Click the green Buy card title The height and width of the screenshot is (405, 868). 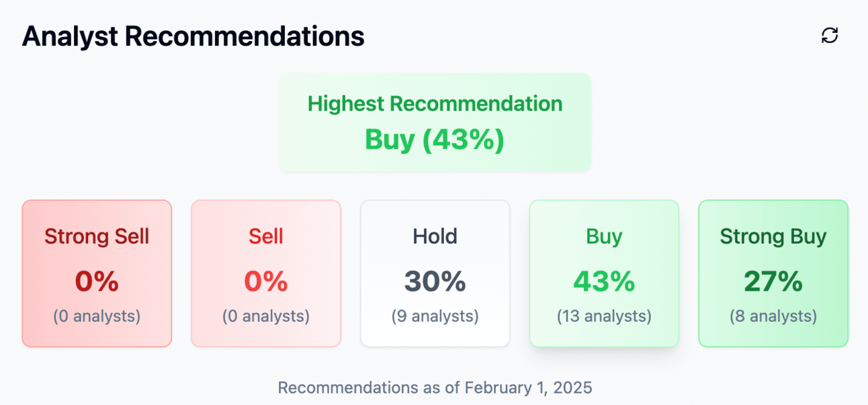(604, 236)
